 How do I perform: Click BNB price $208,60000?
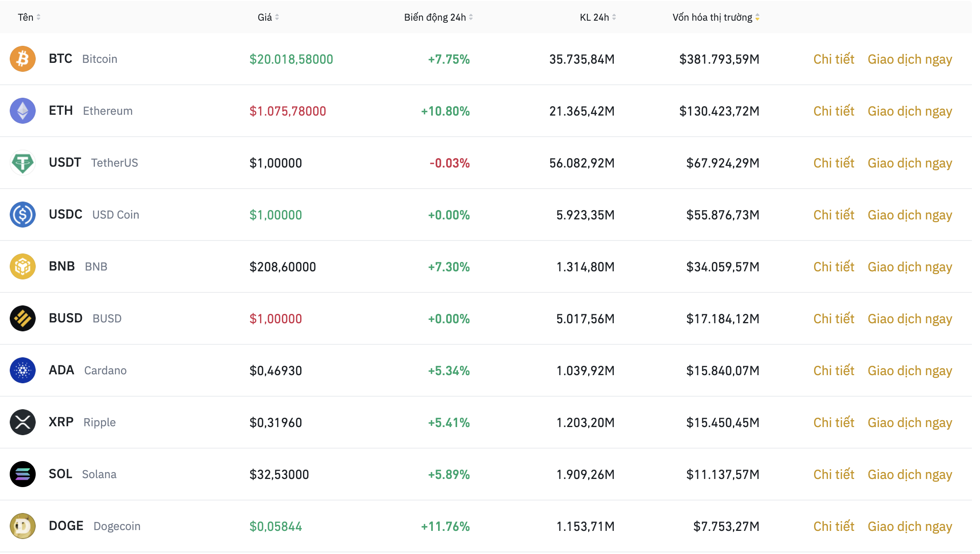tap(282, 267)
